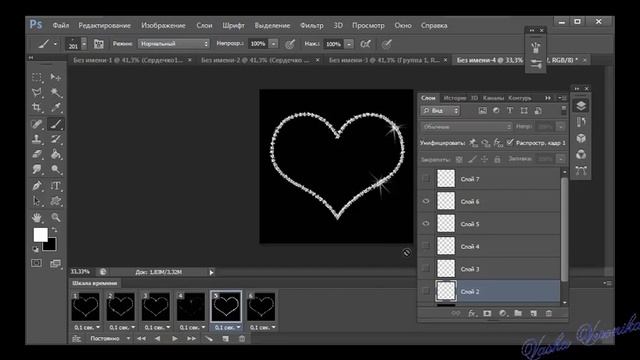The height and width of the screenshot is (360, 640).
Task: Swap foreground and background colors
Action: coord(54,230)
